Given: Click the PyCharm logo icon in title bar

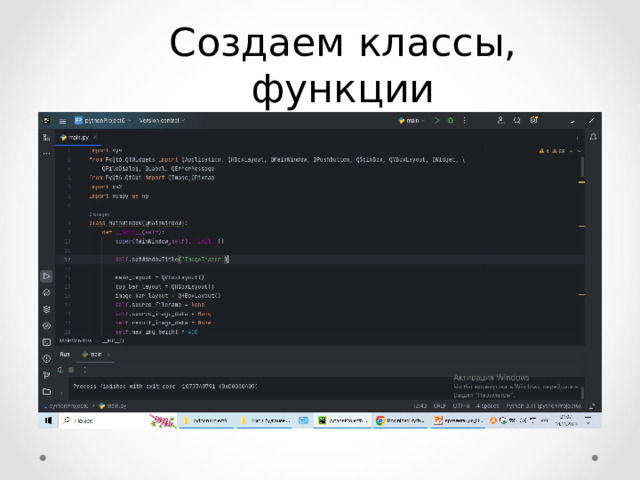Looking at the screenshot, I should [x=47, y=120].
